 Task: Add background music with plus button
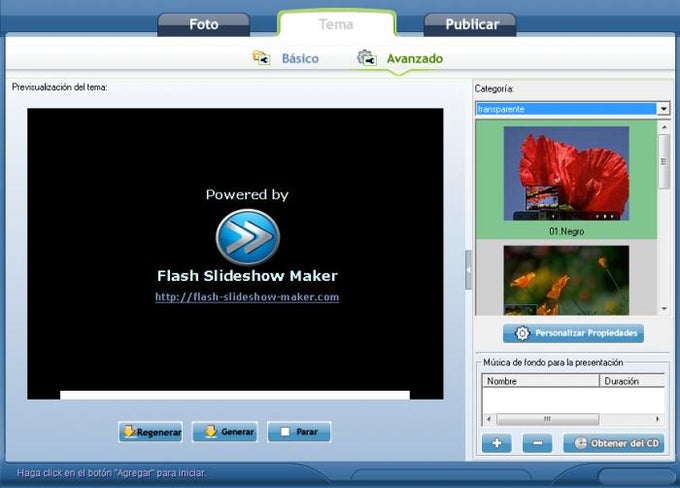[x=497, y=443]
